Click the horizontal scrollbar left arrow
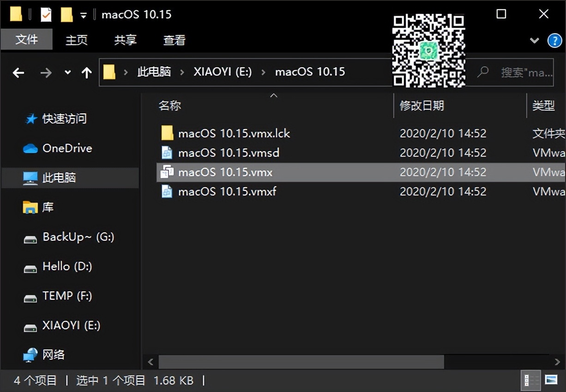 pos(151,362)
